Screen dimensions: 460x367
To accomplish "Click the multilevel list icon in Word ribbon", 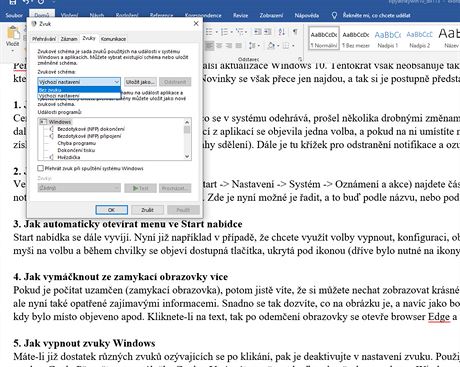I will click(x=239, y=32).
